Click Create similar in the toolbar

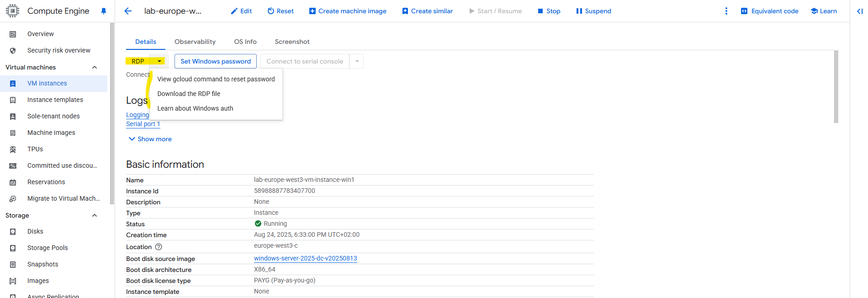point(427,11)
